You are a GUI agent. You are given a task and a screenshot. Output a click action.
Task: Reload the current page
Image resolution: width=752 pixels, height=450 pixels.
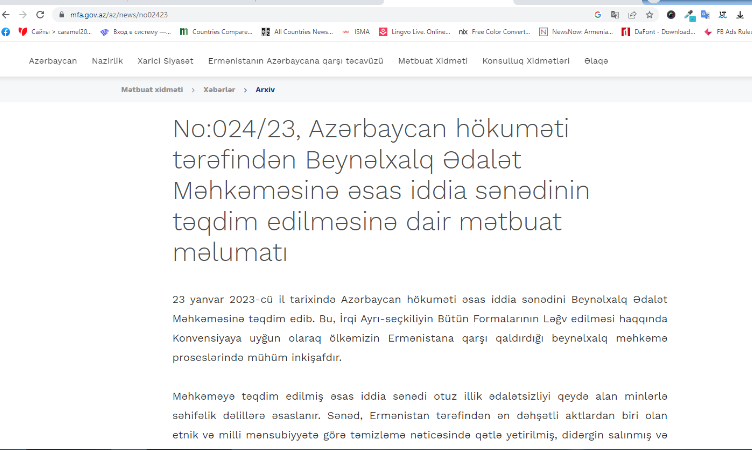(x=40, y=15)
